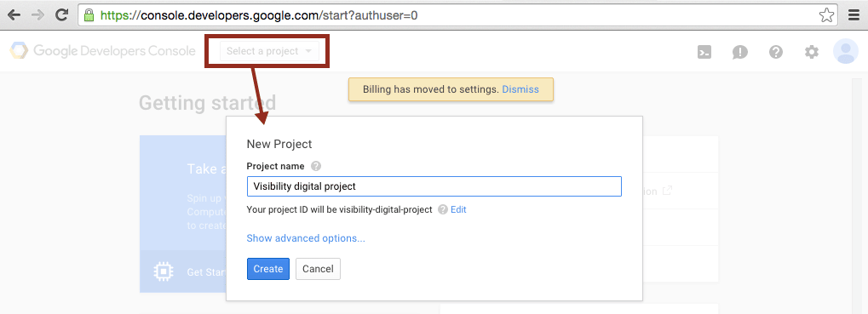Screen dimensions: 868x314
Task: Open the Chrome hamburger menu
Action: (854, 15)
